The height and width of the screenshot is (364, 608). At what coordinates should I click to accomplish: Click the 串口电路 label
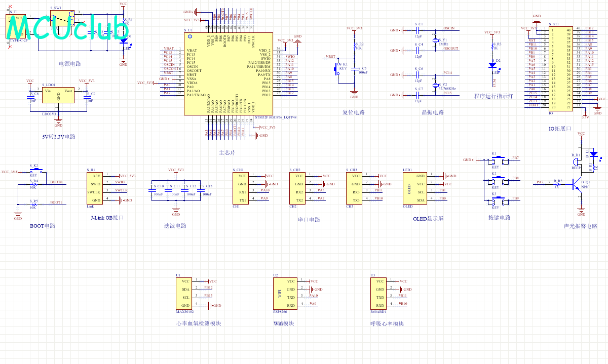[309, 220]
